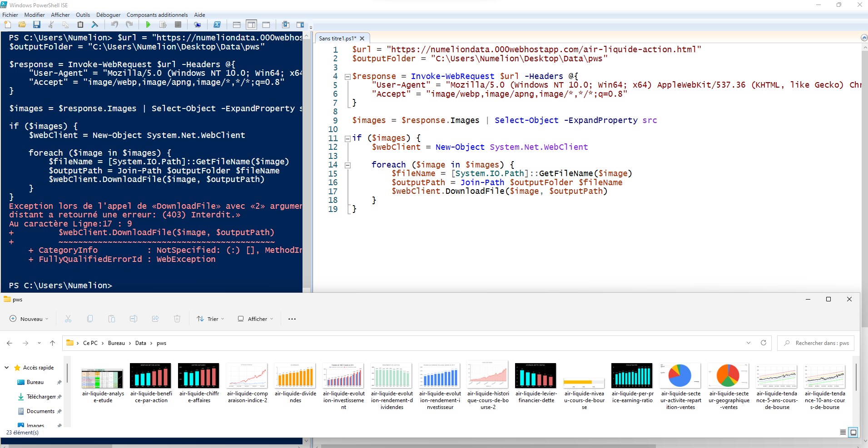Open the Afficher view dropdown
The image size is (868, 448).
click(255, 319)
